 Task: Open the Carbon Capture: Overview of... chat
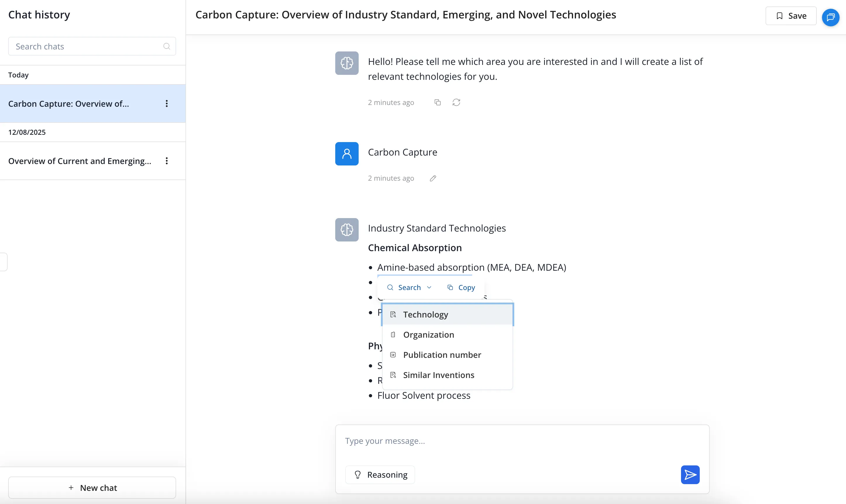click(93, 103)
